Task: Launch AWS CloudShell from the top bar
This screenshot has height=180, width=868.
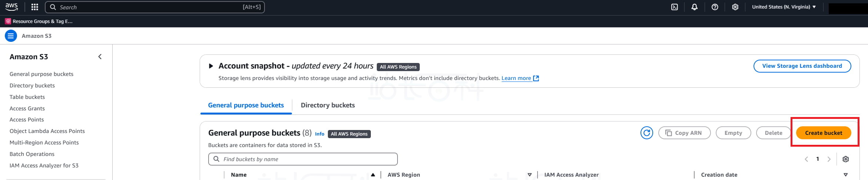Action: pyautogui.click(x=675, y=7)
